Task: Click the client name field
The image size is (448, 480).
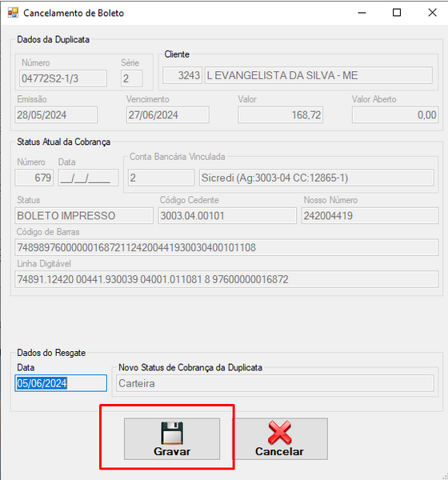Action: 318,75
